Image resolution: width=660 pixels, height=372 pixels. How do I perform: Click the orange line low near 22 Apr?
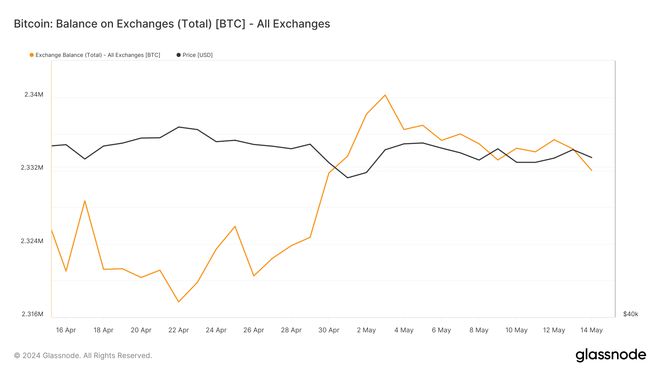click(x=178, y=302)
